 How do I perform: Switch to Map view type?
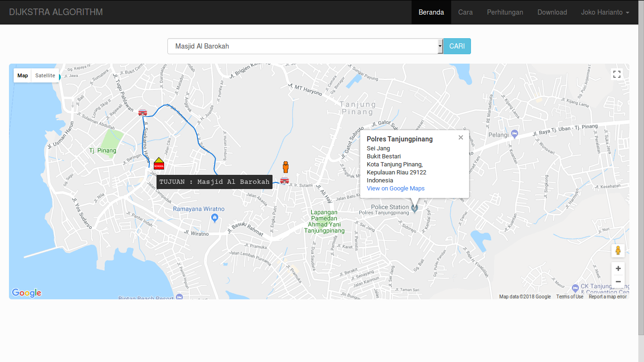click(x=23, y=75)
